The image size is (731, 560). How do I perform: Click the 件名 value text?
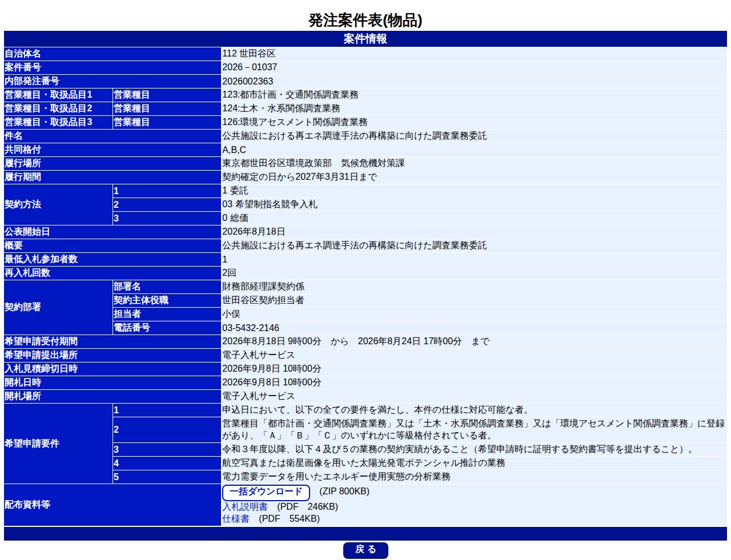[354, 136]
